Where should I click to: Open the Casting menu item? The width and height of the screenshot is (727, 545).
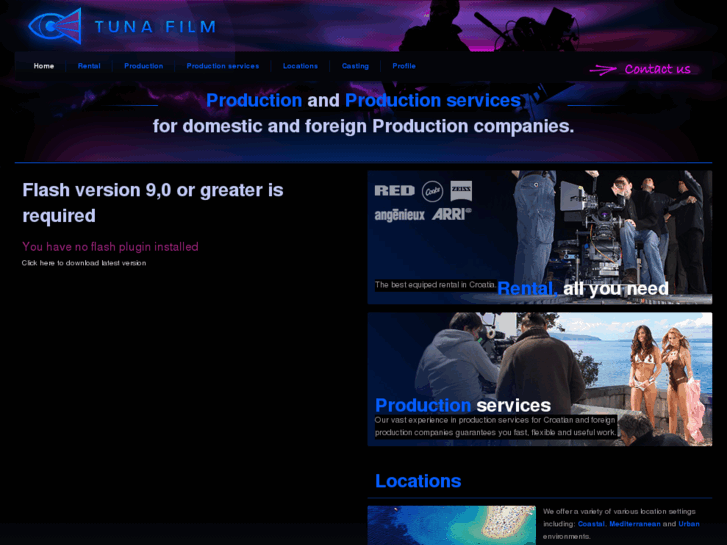(355, 66)
